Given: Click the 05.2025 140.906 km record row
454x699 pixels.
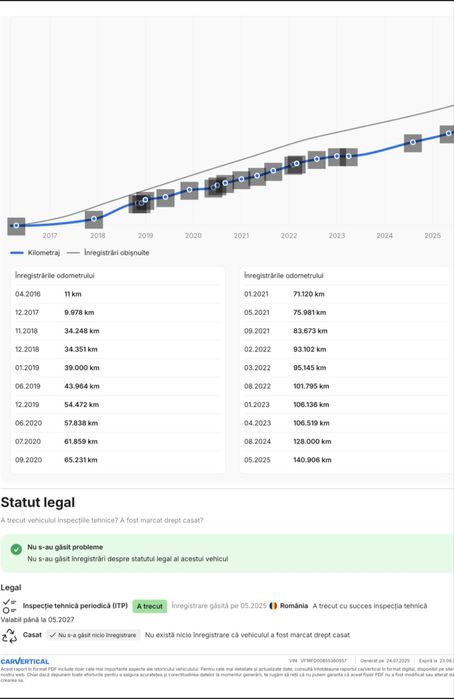Looking at the screenshot, I should point(346,460).
